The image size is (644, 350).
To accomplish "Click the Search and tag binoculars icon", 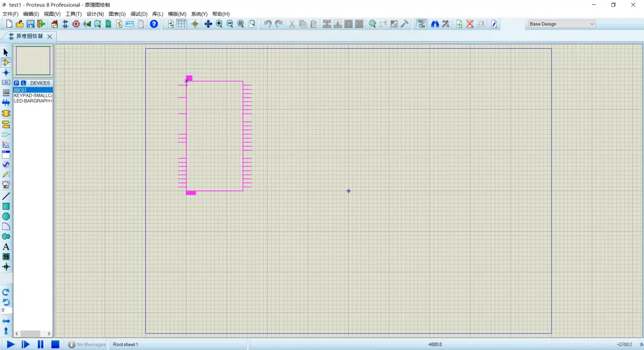I will (434, 24).
